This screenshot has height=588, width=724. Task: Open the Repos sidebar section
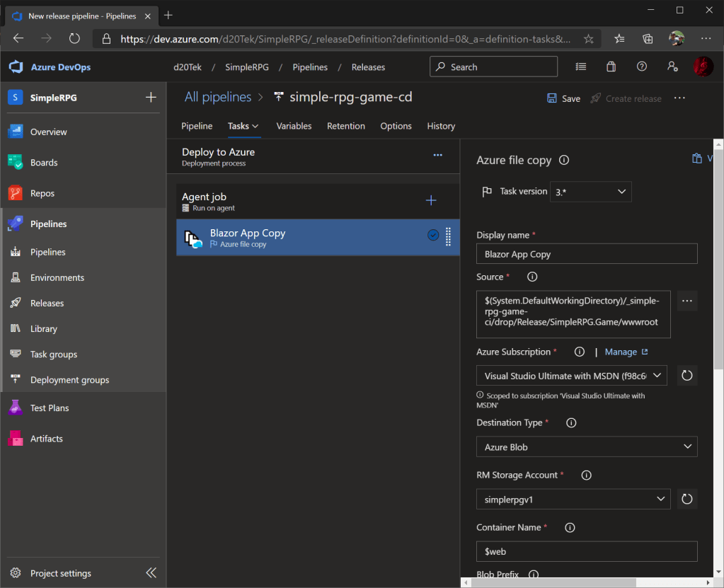tap(42, 193)
